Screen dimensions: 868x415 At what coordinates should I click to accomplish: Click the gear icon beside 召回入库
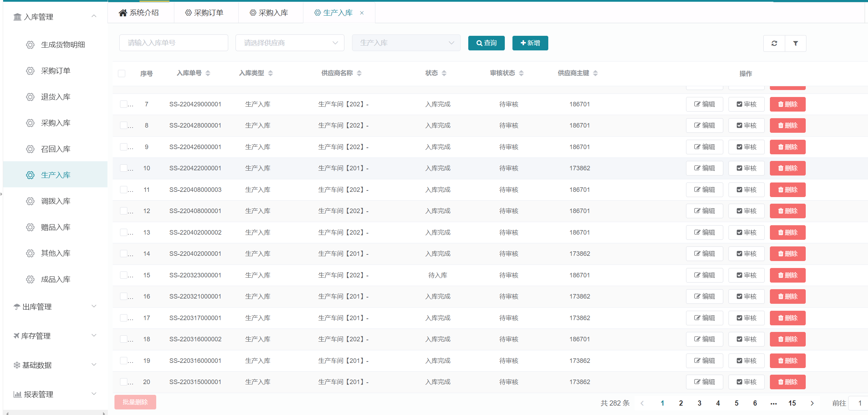(30, 149)
